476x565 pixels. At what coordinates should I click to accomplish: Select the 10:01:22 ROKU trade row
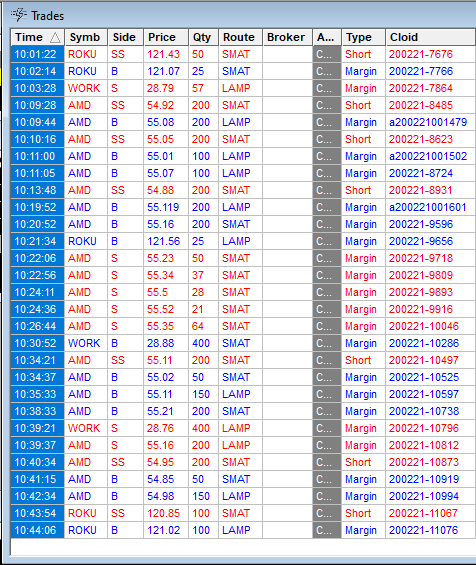point(243,54)
